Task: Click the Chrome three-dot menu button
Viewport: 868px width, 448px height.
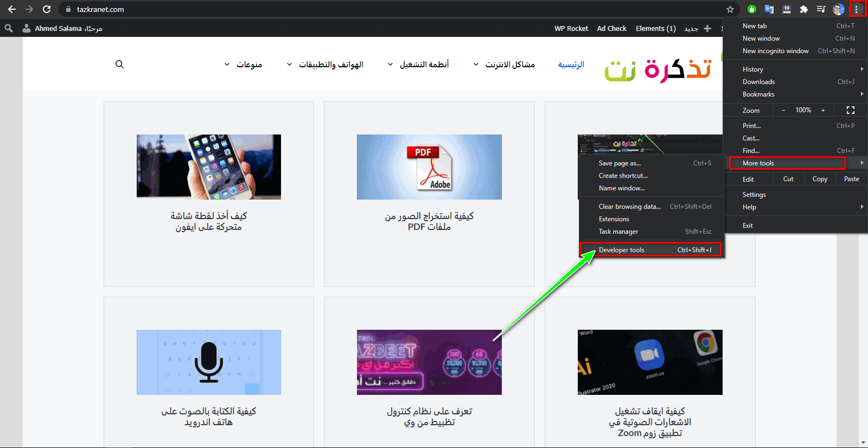Action: pos(857,9)
